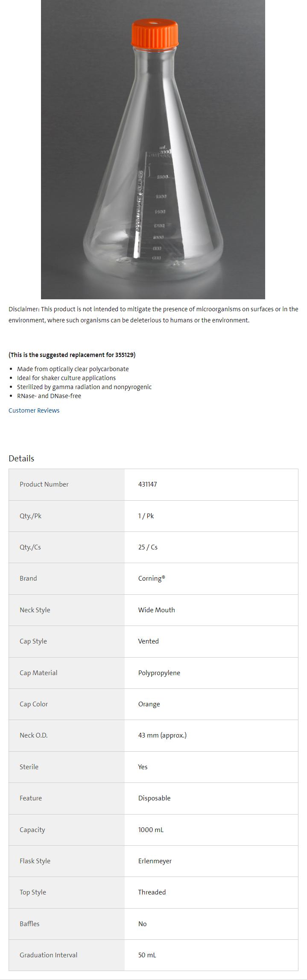
Task: Select the Disposable feature value
Action: click(x=154, y=798)
